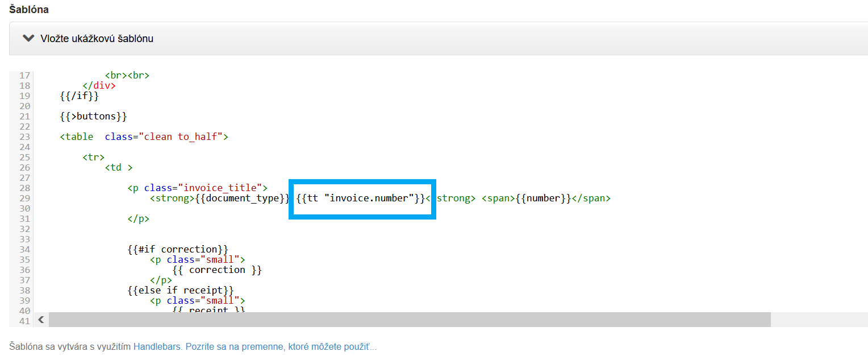This screenshot has height=364, width=868.
Task: Click the {{else if receipt}} line
Action: click(181, 291)
